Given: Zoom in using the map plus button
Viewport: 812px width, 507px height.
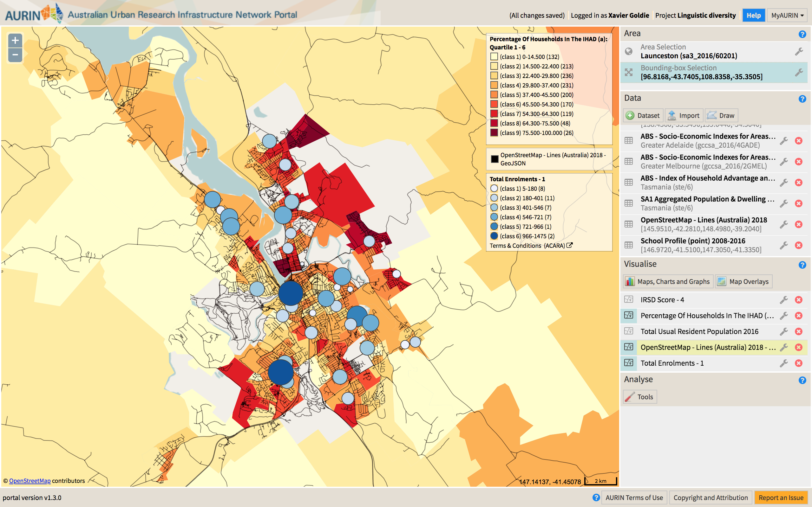Looking at the screenshot, I should (15, 40).
